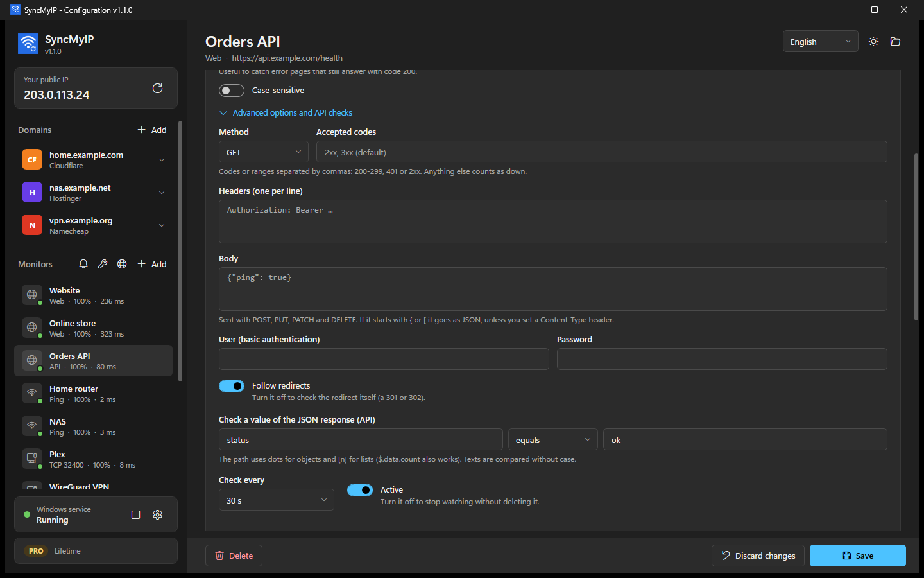Open the English language dropdown
This screenshot has width=924, height=578.
821,42
